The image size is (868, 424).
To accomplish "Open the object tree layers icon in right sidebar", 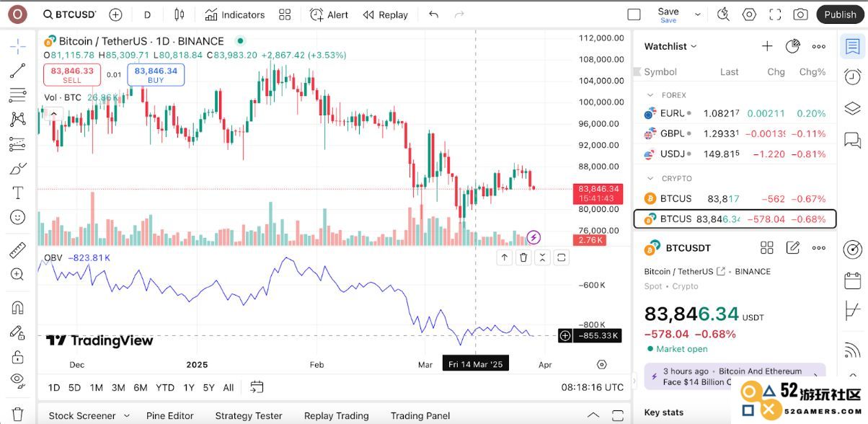I will click(853, 108).
